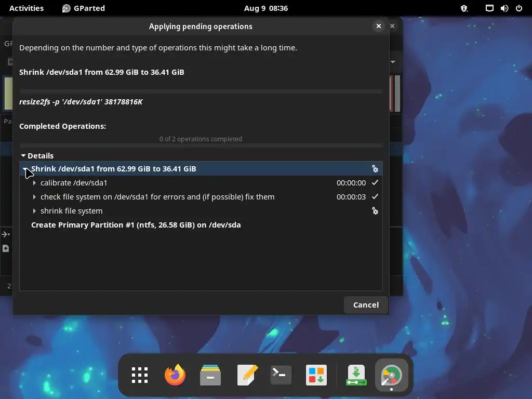The image size is (532, 399).
Task: Select Create Primary Partition #1 row
Action: tap(201, 225)
